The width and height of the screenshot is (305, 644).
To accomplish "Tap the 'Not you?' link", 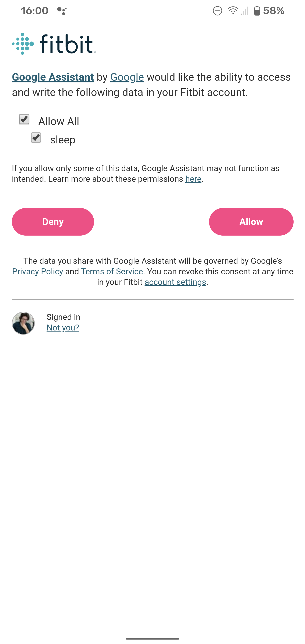I will pos(63,327).
